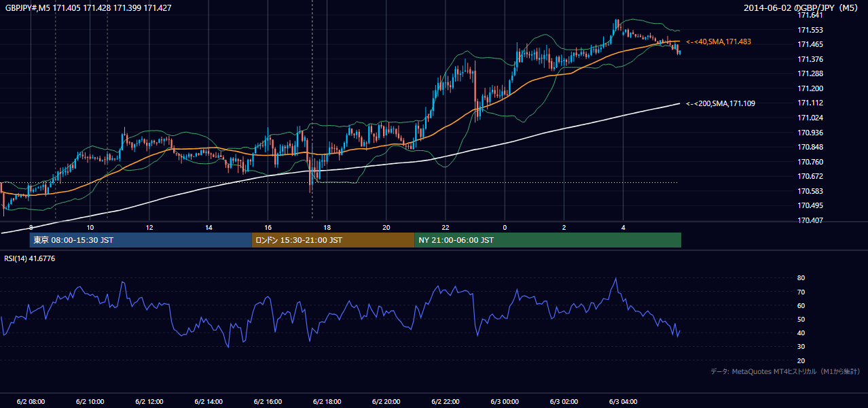868x408 pixels.
Task: Click bottom time label 6/2 12:00
Action: [149, 402]
